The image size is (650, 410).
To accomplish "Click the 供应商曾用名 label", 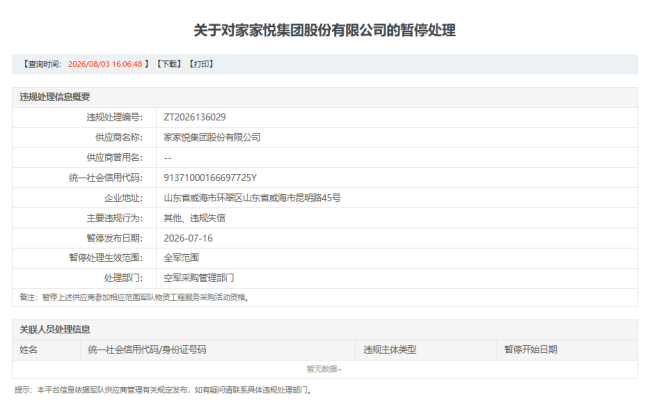I will (114, 158).
